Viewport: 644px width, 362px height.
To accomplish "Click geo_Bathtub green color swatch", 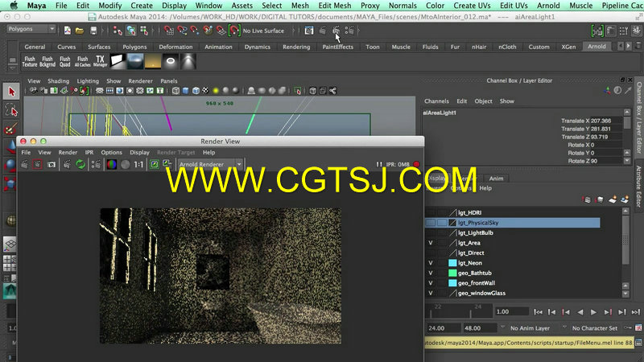I will (x=452, y=273).
